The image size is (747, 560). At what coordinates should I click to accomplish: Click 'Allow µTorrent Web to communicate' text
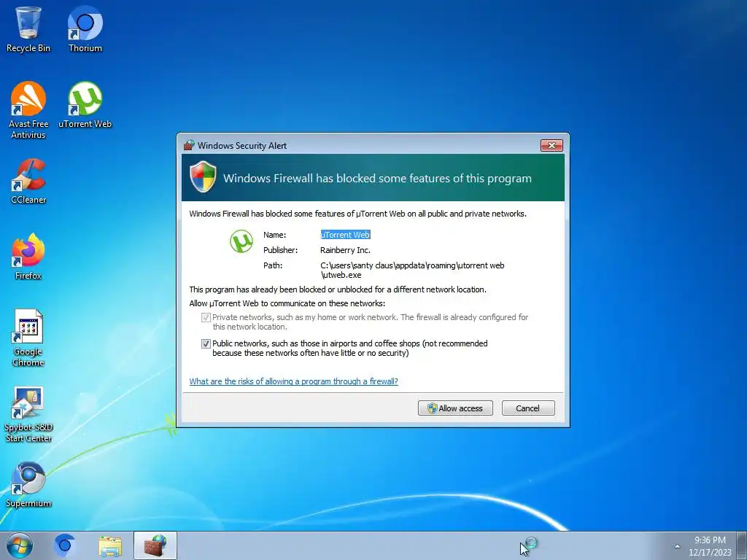[x=287, y=303]
